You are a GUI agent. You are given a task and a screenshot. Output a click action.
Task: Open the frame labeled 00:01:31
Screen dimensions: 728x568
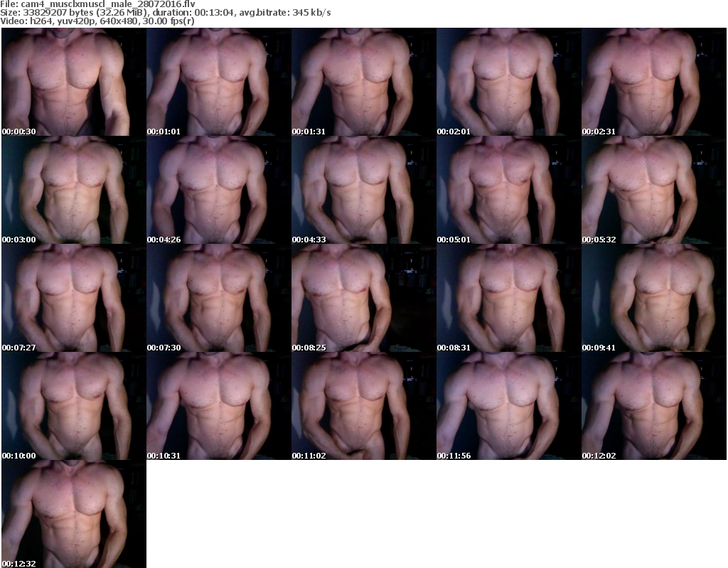tap(364, 82)
